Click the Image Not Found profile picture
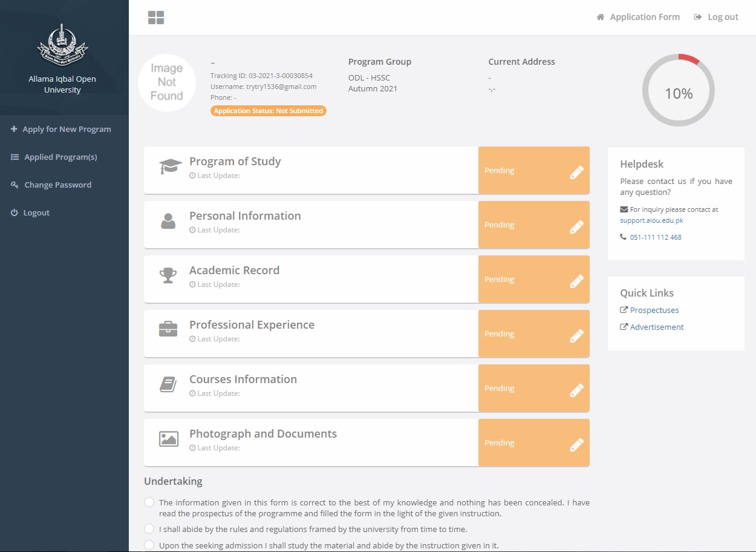This screenshot has width=756, height=552. [x=167, y=83]
